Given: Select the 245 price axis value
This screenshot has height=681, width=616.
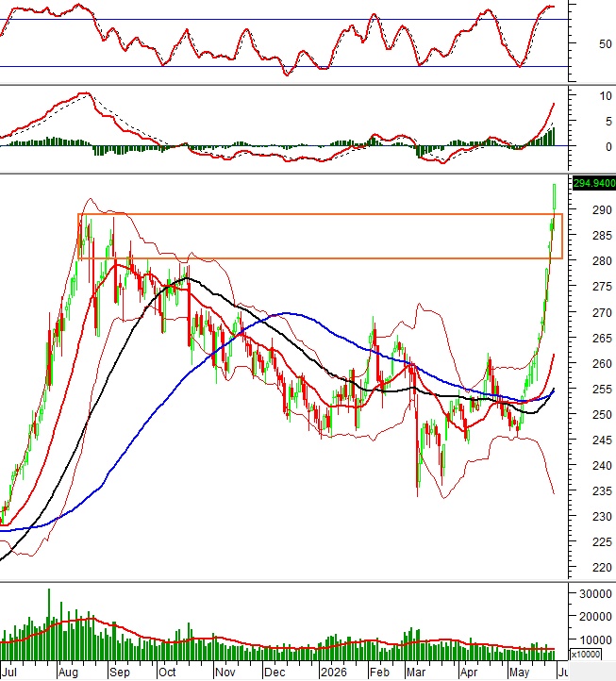Looking at the screenshot, I should coord(602,440).
